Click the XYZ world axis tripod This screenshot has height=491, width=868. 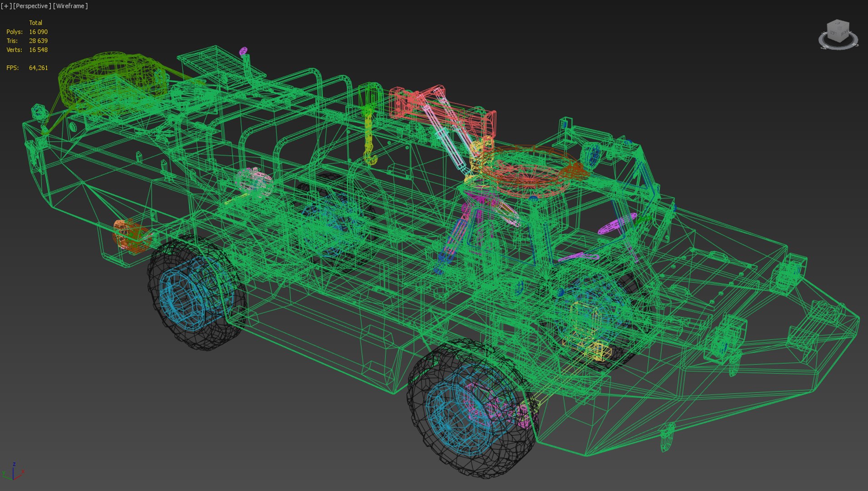[x=13, y=472]
